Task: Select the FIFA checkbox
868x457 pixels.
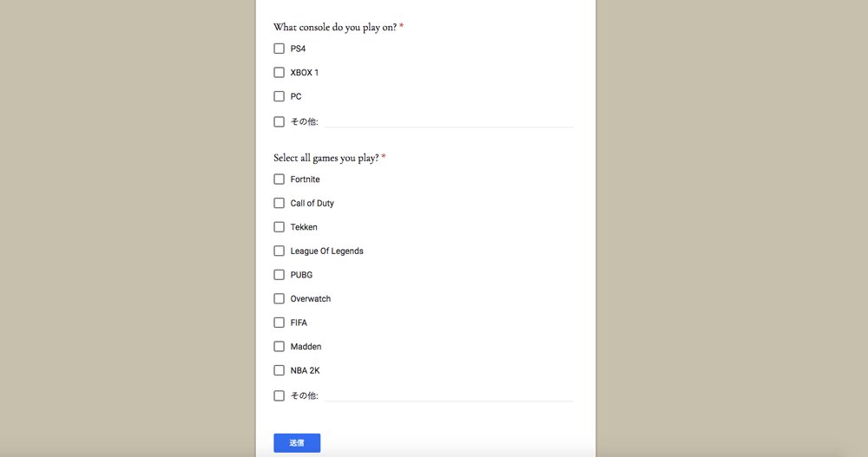Action: pyautogui.click(x=279, y=323)
